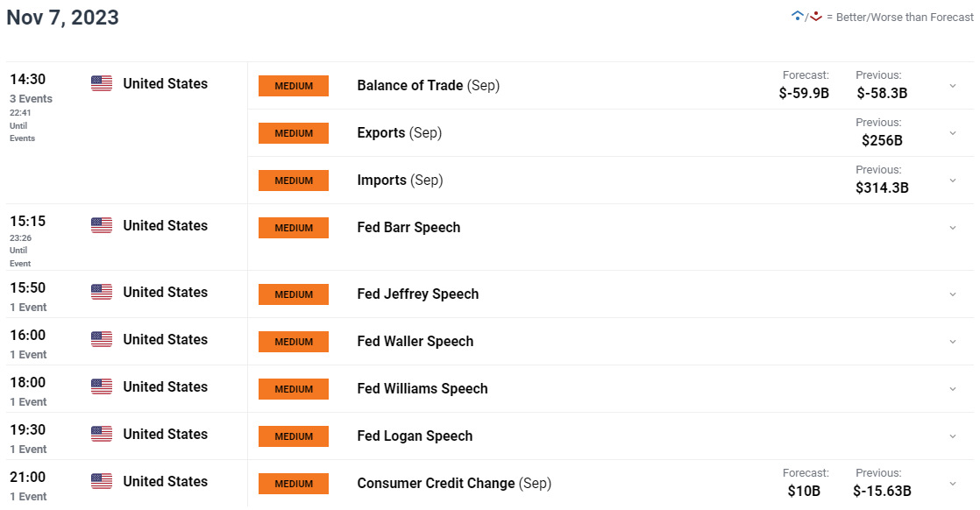980x510 pixels.
Task: Click the MEDIUM badge for Balance of Trade
Action: 293,86
